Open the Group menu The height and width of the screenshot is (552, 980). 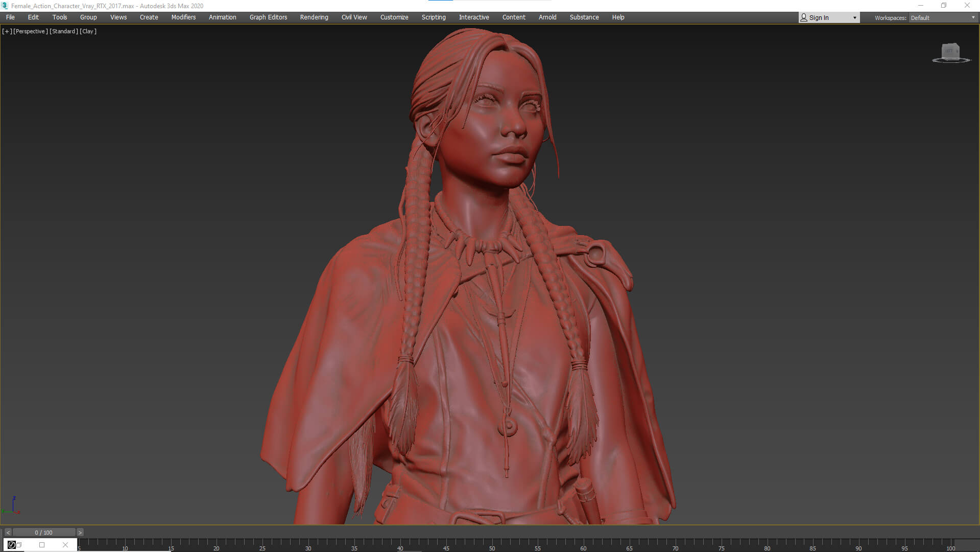pos(88,17)
